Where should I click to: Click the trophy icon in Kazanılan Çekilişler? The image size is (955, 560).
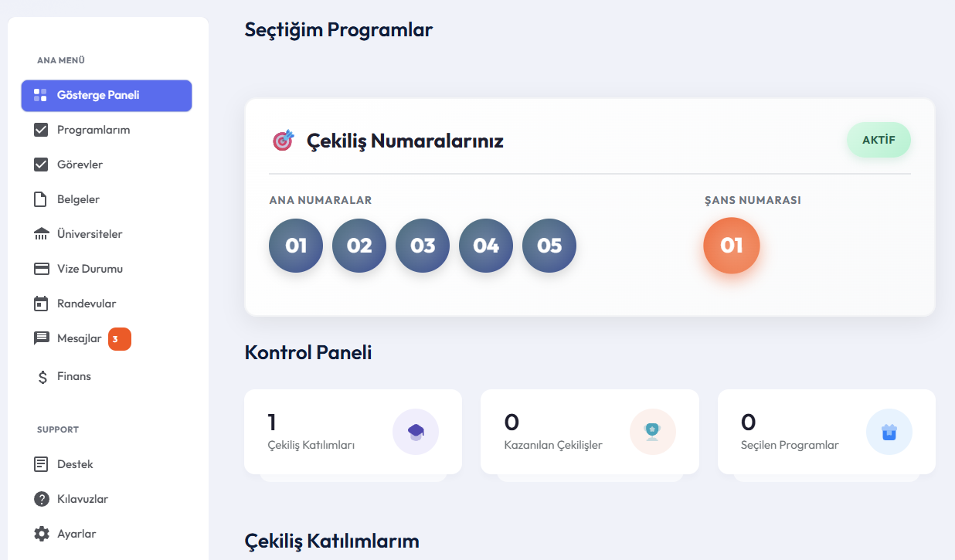652,432
